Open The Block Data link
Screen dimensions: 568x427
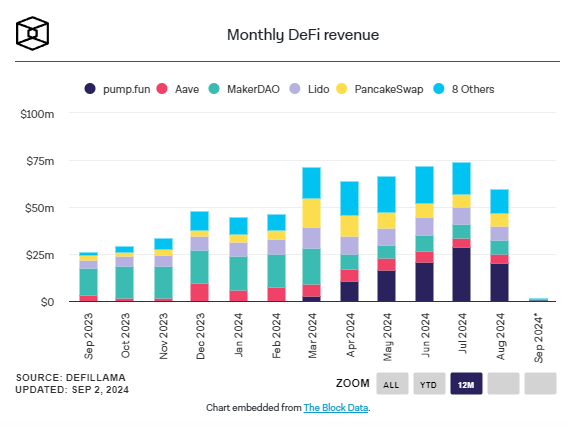pos(336,408)
